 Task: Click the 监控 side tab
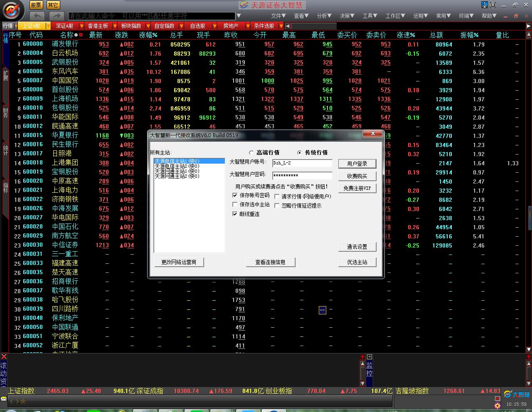369,370
